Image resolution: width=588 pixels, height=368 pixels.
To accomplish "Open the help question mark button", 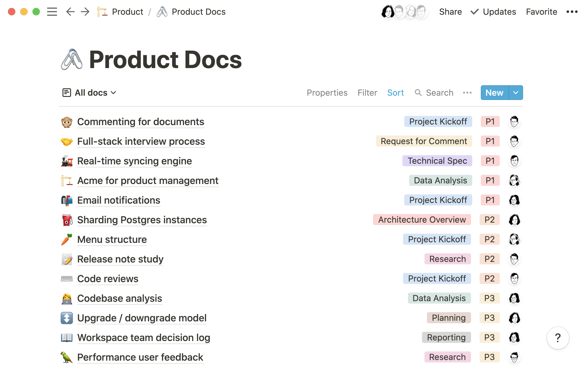I will [558, 338].
